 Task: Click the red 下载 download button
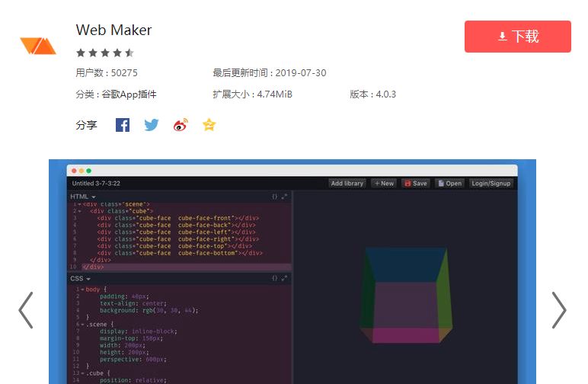(x=517, y=37)
